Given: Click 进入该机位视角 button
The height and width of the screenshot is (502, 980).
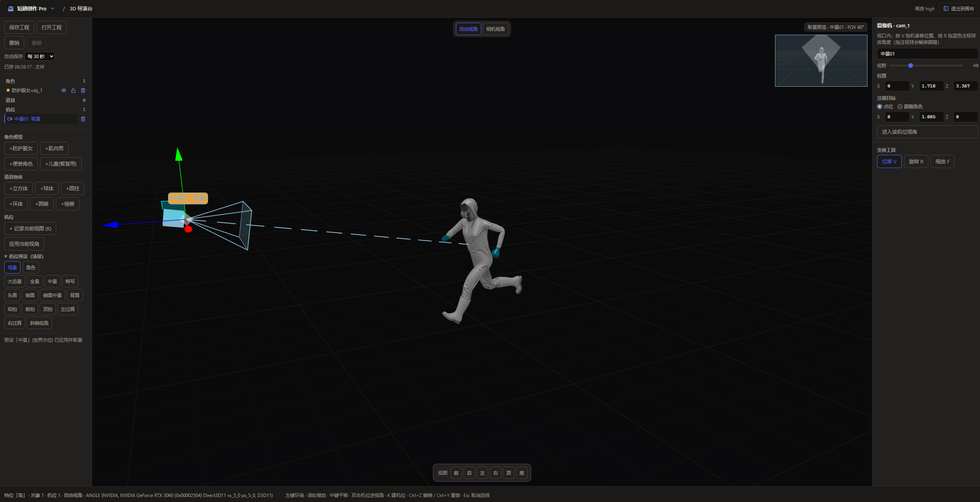Looking at the screenshot, I should 927,132.
